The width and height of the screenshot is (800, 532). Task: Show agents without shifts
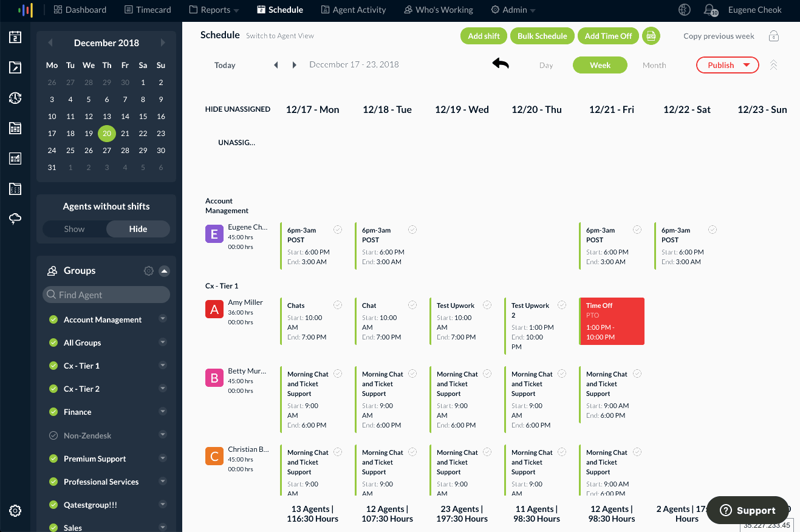pyautogui.click(x=75, y=229)
